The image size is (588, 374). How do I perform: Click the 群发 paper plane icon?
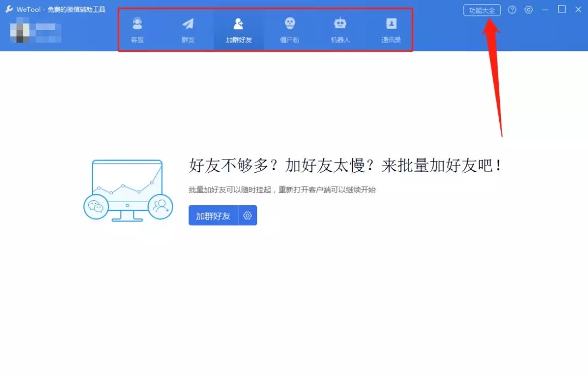point(188,23)
